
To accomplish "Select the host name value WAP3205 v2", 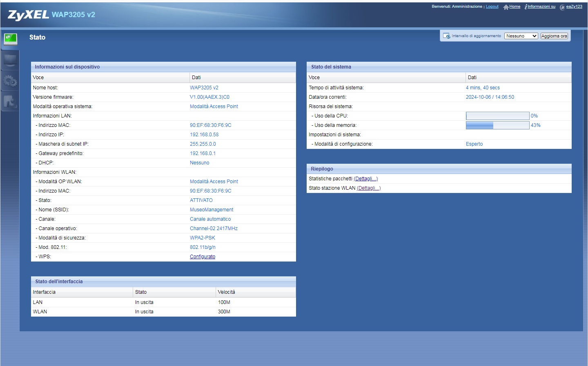I will pos(204,88).
